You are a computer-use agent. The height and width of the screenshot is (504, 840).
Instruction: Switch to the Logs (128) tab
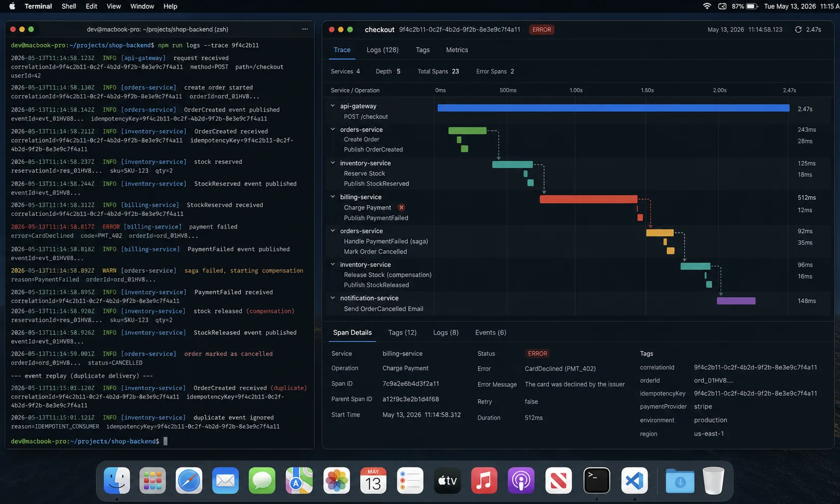point(382,50)
